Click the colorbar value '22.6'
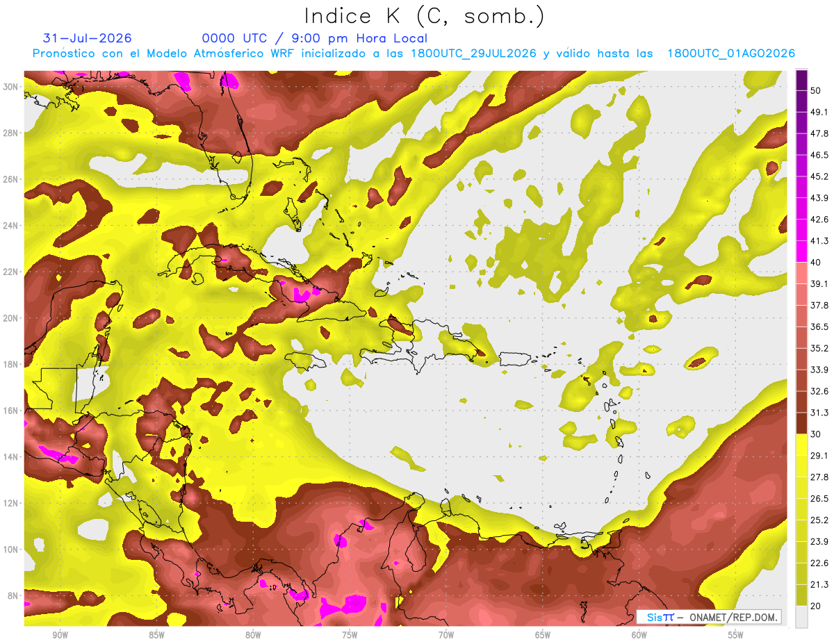The height and width of the screenshot is (644, 834). [820, 563]
